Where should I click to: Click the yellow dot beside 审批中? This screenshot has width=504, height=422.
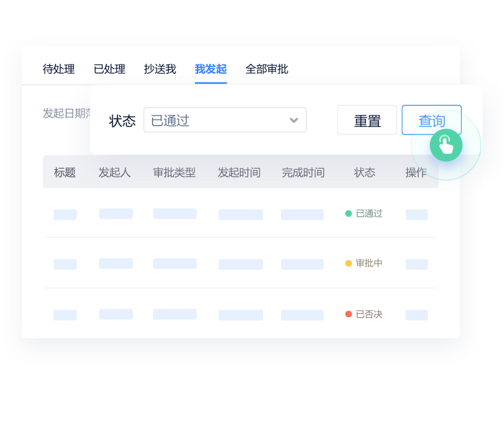click(348, 263)
